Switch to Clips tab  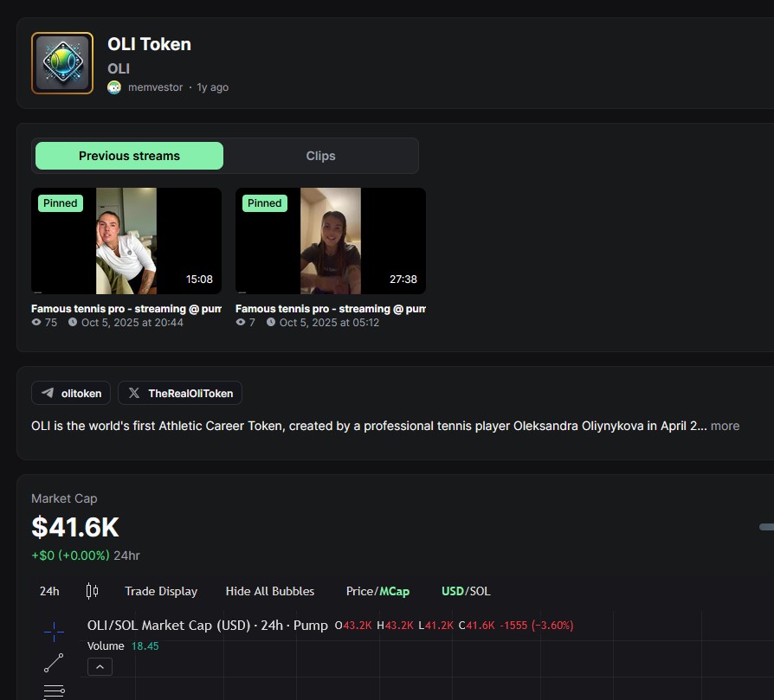tap(320, 156)
